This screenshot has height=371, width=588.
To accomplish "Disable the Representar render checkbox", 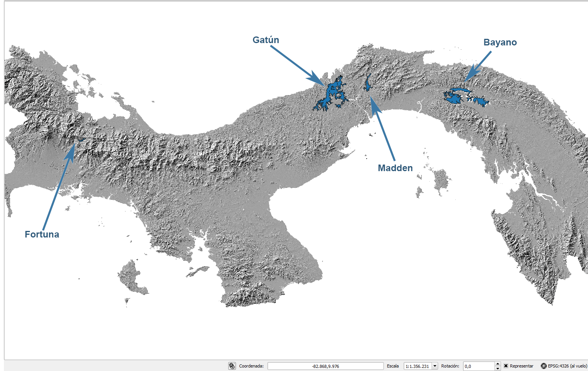I will click(505, 366).
